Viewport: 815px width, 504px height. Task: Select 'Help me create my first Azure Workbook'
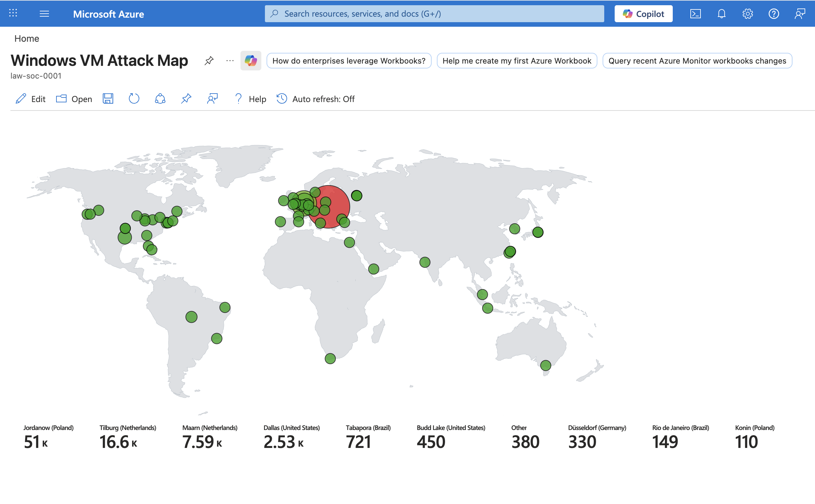tap(516, 61)
